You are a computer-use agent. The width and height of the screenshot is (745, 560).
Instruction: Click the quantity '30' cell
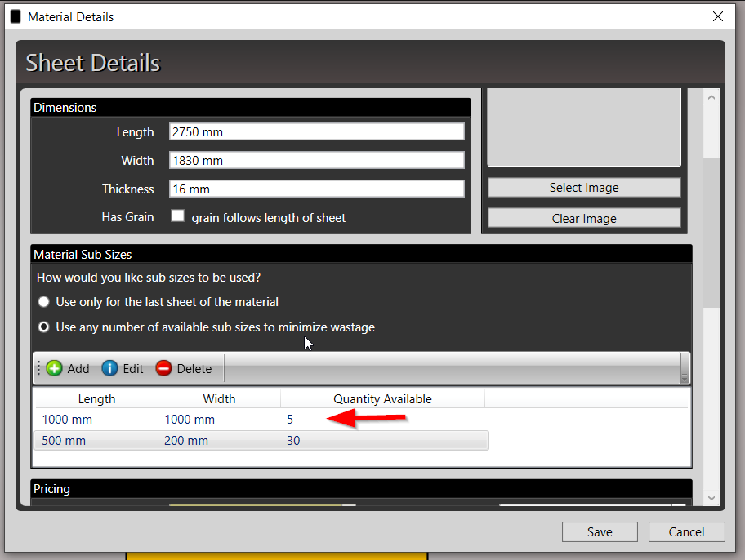coord(293,441)
